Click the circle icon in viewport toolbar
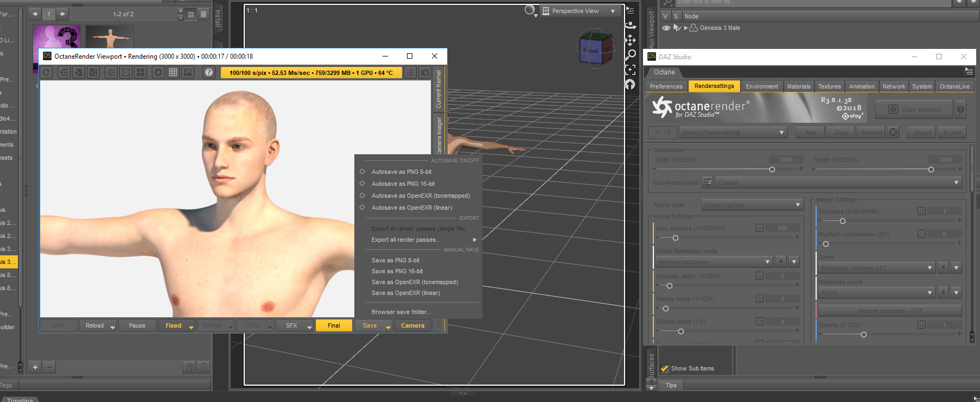Viewport: 980px width, 402px height. (158, 72)
